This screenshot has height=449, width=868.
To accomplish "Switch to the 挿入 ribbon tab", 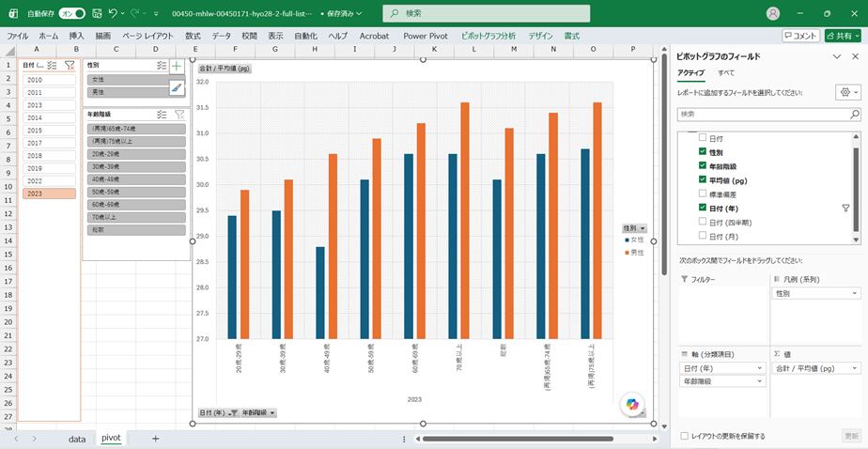I will point(76,36).
